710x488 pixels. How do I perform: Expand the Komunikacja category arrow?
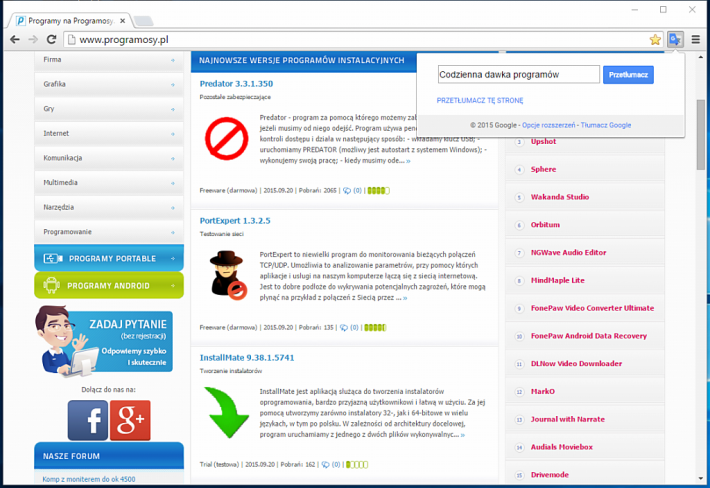pos(173,158)
